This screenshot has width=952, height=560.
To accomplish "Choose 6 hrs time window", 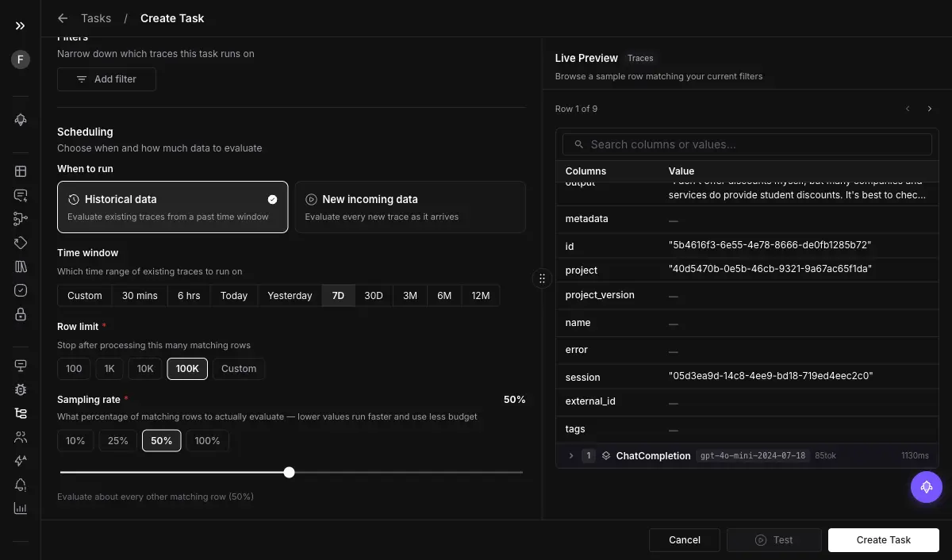I will 189,296.
